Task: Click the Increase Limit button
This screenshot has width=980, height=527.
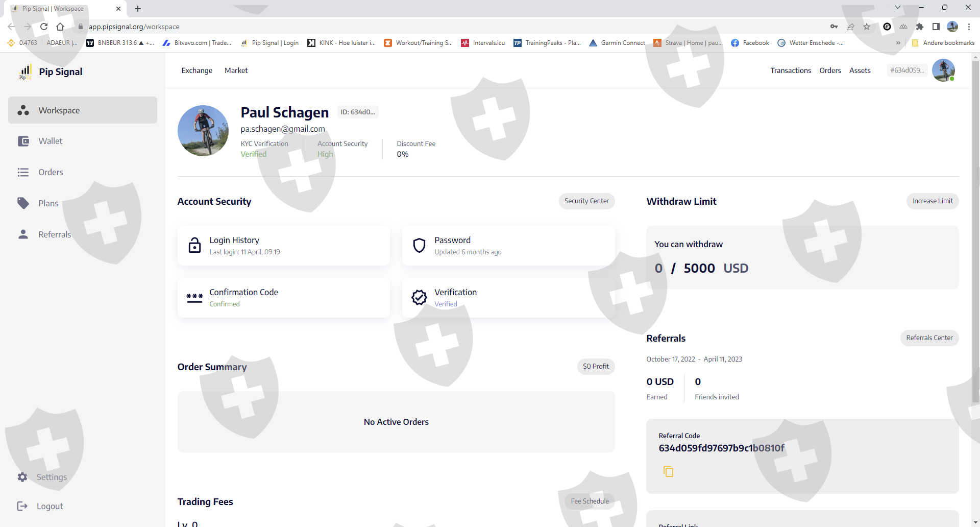Action: click(x=932, y=201)
